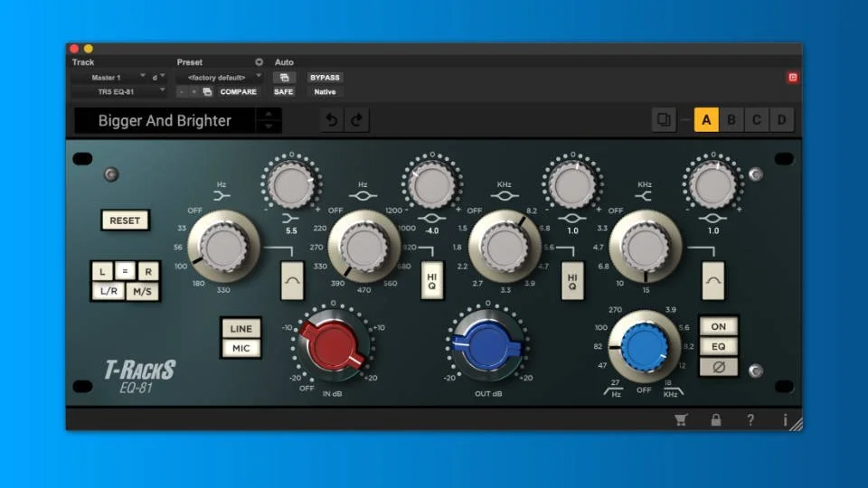Select MIC input mode
Image resolution: width=868 pixels, height=488 pixels.
[241, 348]
